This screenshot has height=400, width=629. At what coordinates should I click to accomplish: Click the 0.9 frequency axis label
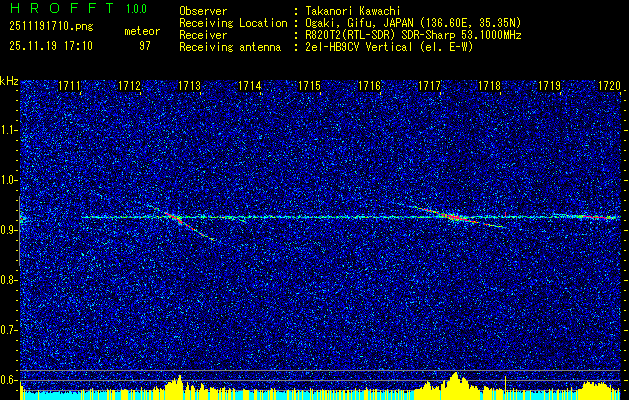[9, 230]
